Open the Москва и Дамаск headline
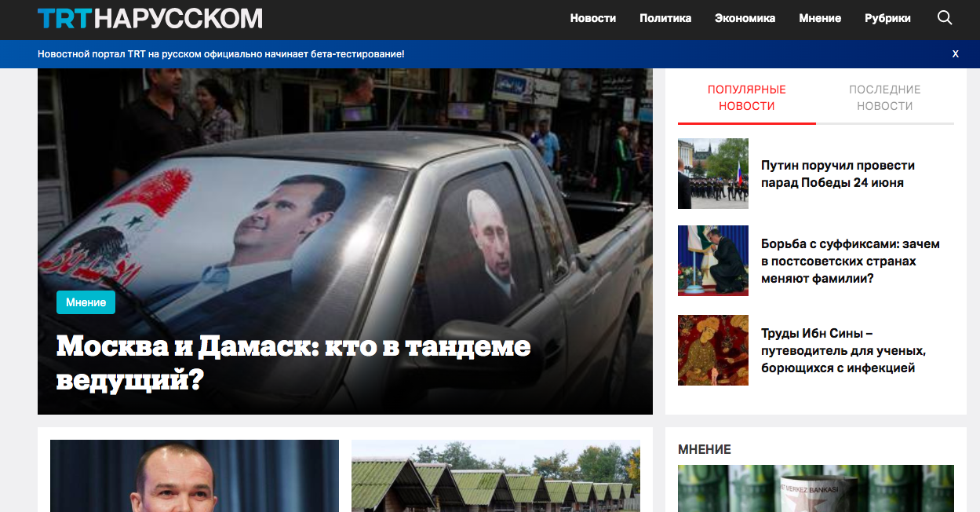The height and width of the screenshot is (512, 980). (293, 362)
